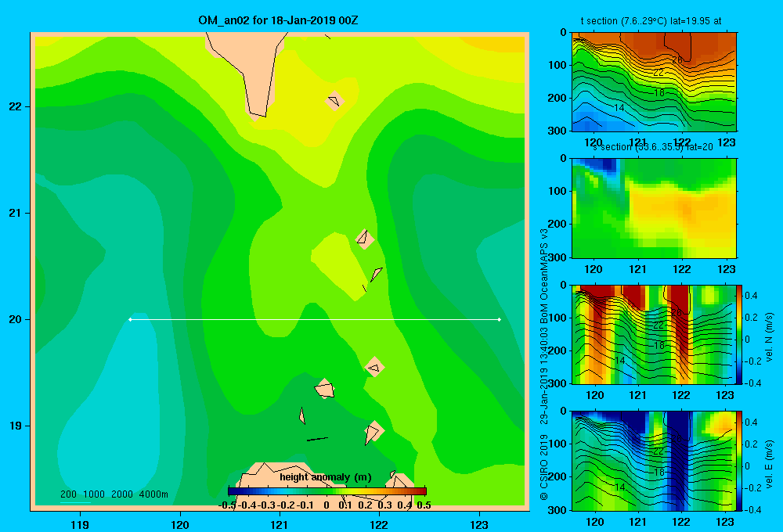783x532 pixels.
Task: Click the 14 contour label in temperature section
Action: pos(619,108)
